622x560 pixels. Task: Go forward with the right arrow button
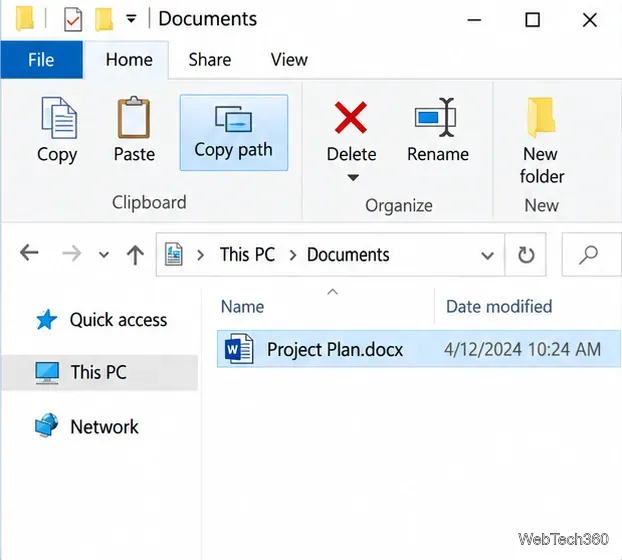(x=72, y=253)
